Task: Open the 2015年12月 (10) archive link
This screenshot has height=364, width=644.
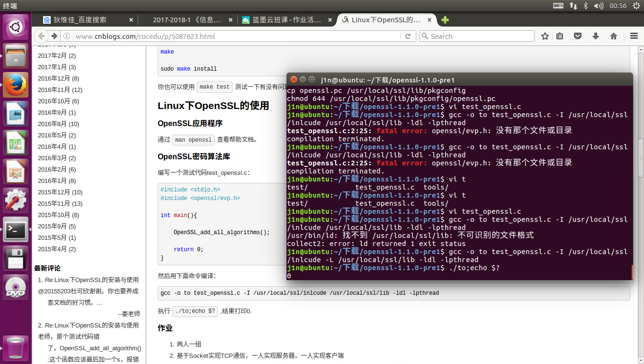Action: pyautogui.click(x=60, y=192)
